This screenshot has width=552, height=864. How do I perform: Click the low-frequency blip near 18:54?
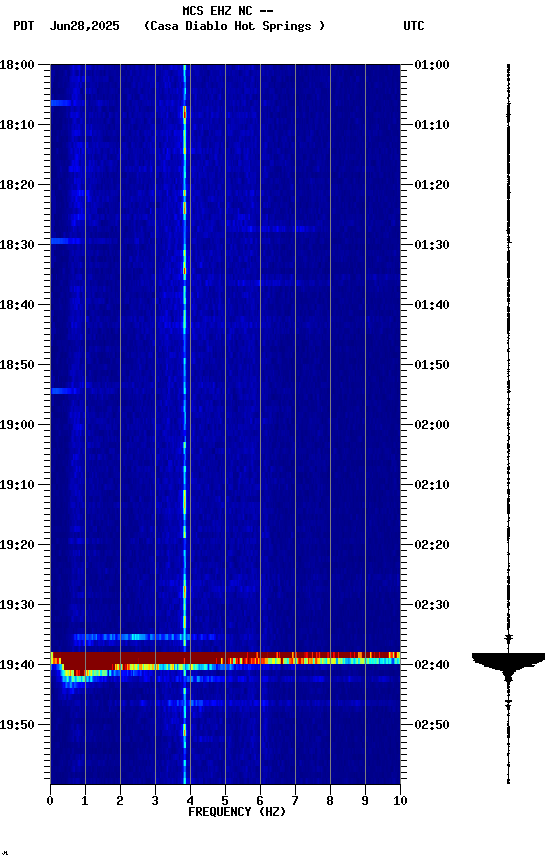(x=65, y=391)
